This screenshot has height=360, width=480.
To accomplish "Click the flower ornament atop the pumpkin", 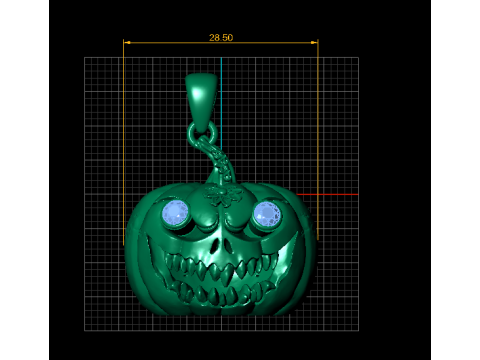I will coord(223,195).
